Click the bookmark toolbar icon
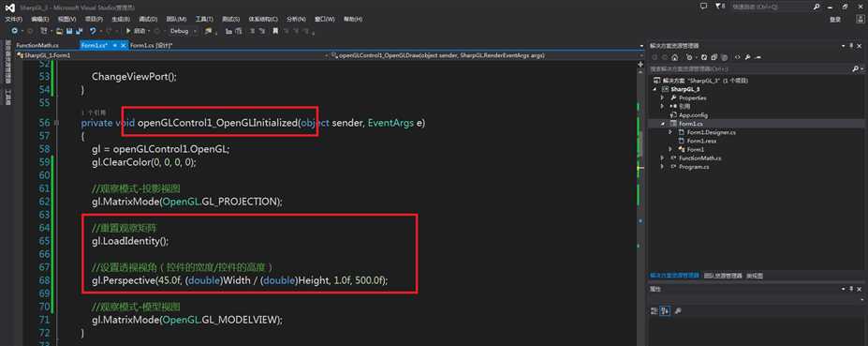Image resolution: width=868 pixels, height=346 pixels. click(275, 31)
